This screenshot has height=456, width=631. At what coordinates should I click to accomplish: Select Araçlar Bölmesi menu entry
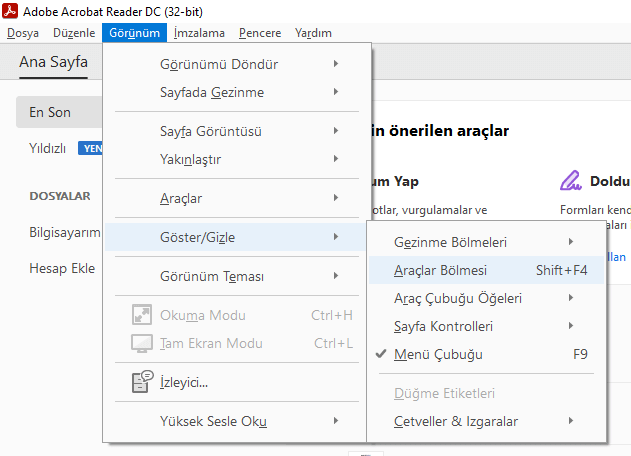pyautogui.click(x=486, y=270)
